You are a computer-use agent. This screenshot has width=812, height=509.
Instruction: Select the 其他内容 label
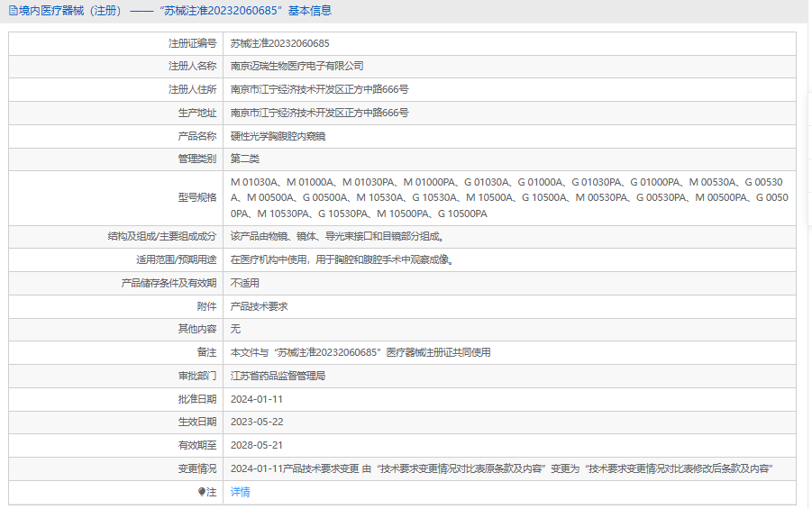click(x=197, y=329)
